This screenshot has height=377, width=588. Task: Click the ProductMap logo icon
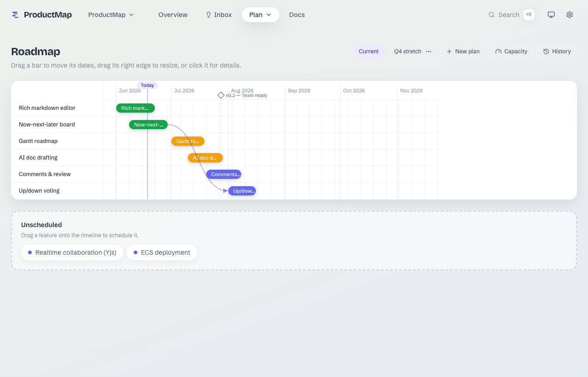click(15, 15)
